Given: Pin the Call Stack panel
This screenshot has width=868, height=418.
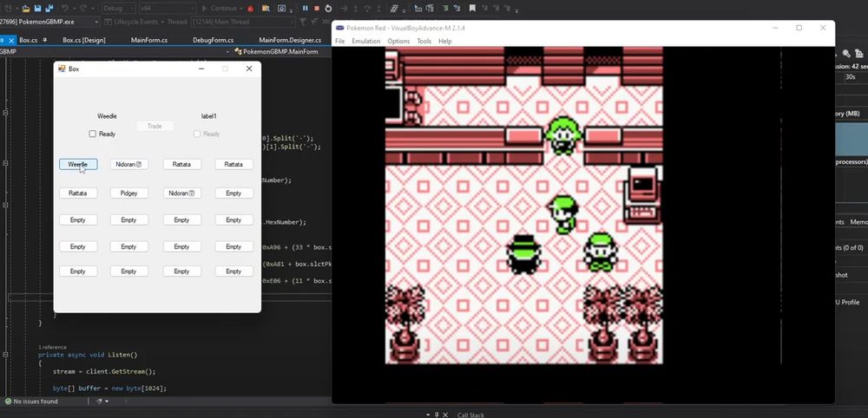Looking at the screenshot, I should (x=437, y=415).
